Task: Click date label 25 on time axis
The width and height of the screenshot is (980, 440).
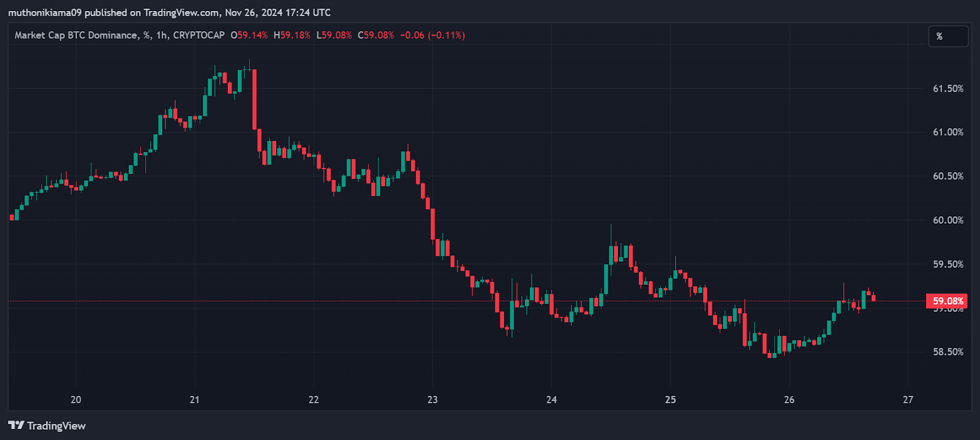Action: pyautogui.click(x=671, y=400)
